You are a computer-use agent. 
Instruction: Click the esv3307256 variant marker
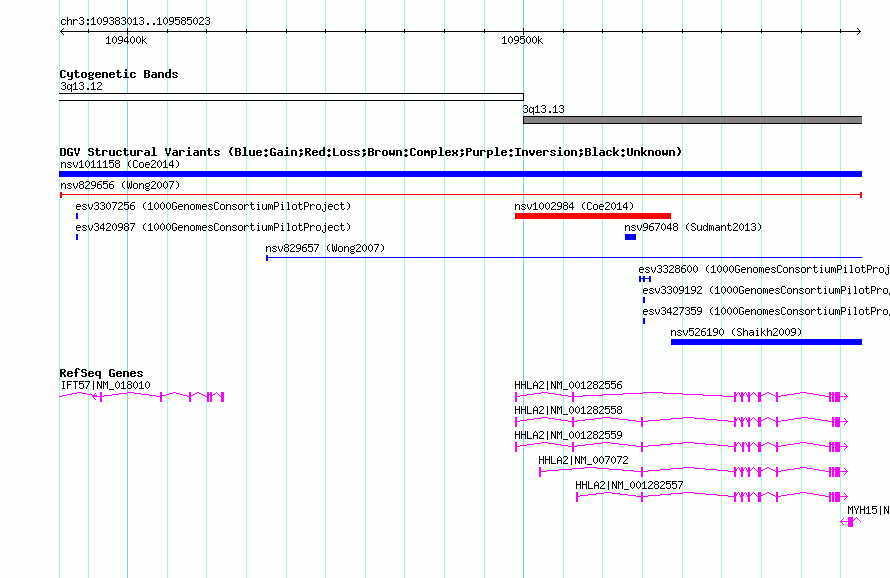tap(77, 216)
